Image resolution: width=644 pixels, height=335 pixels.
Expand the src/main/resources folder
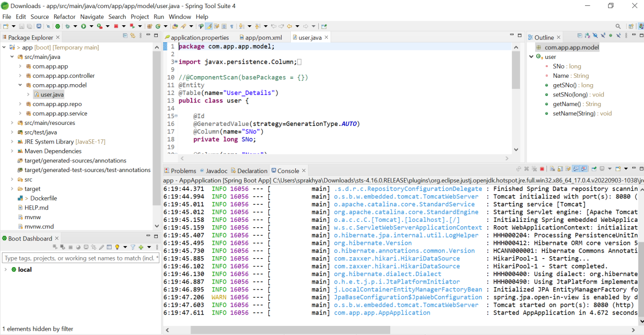[x=12, y=123]
